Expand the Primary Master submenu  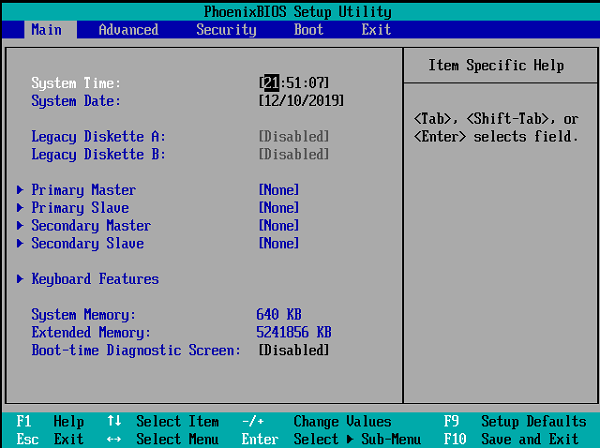pos(83,190)
